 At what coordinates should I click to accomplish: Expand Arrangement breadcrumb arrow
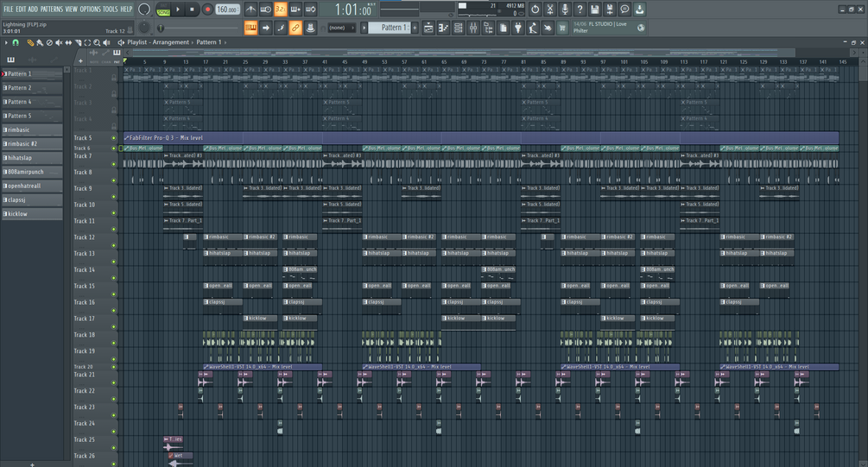[x=192, y=42]
